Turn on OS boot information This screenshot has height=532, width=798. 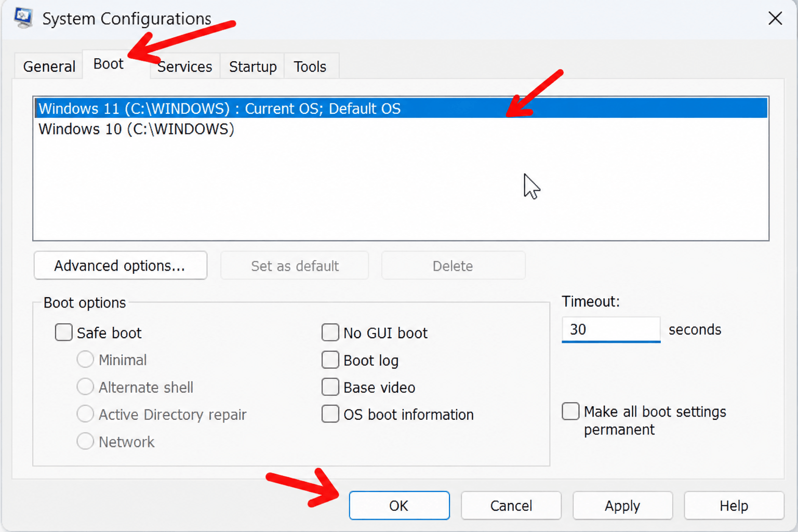[330, 414]
